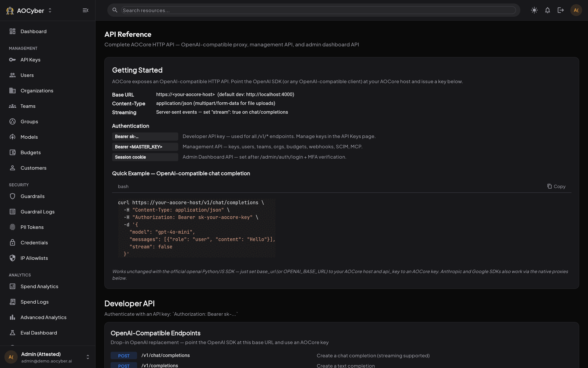Open the Dashboard menu label
588x368 pixels.
[33, 31]
